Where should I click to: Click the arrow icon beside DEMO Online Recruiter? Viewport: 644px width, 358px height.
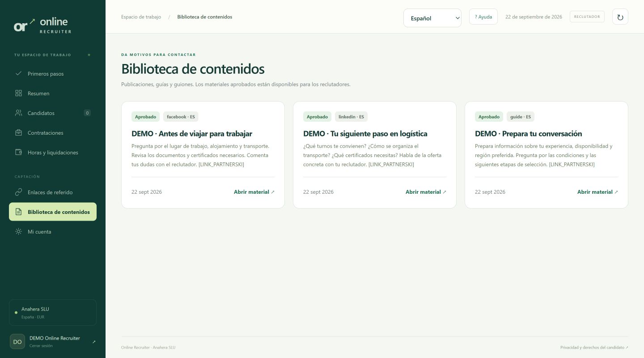(94, 342)
